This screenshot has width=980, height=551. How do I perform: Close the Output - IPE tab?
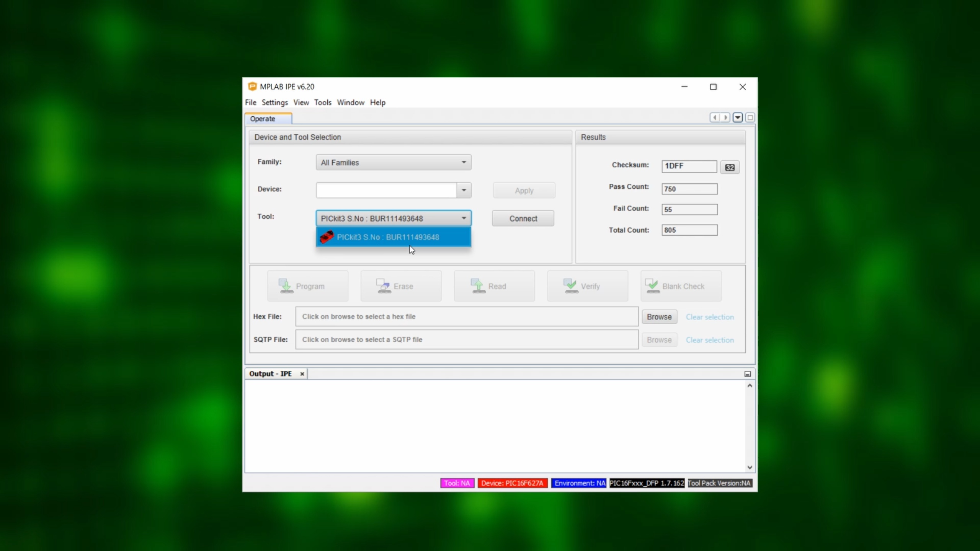coord(302,374)
